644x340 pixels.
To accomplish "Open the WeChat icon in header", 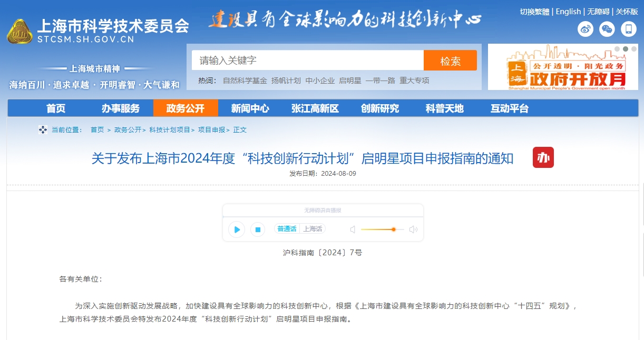I will coord(607,29).
